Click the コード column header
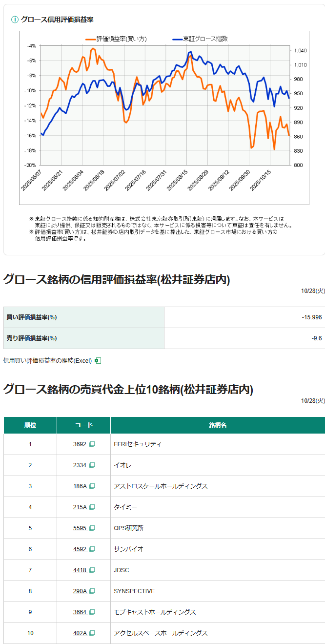The width and height of the screenshot is (325, 644). coord(83,425)
